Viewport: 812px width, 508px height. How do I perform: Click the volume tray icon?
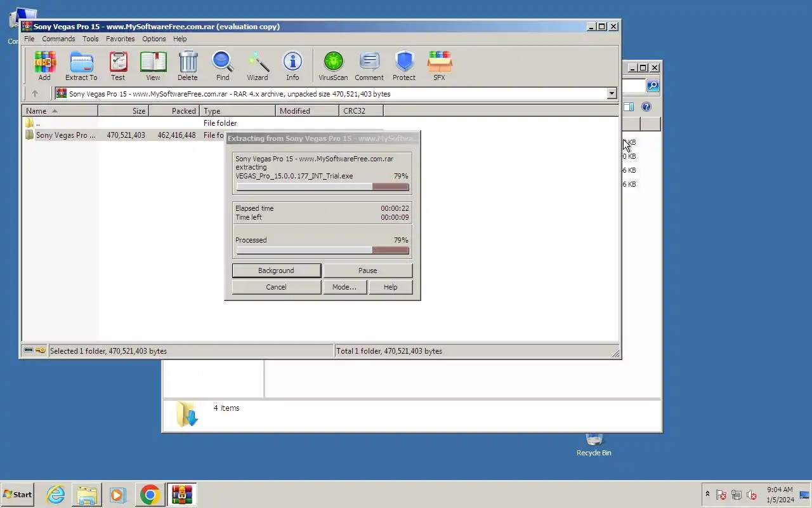coord(752,495)
